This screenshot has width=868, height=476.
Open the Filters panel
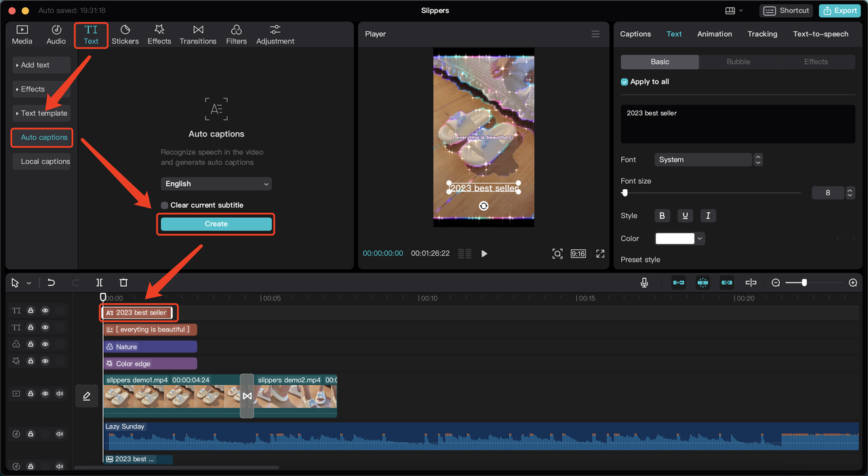236,35
